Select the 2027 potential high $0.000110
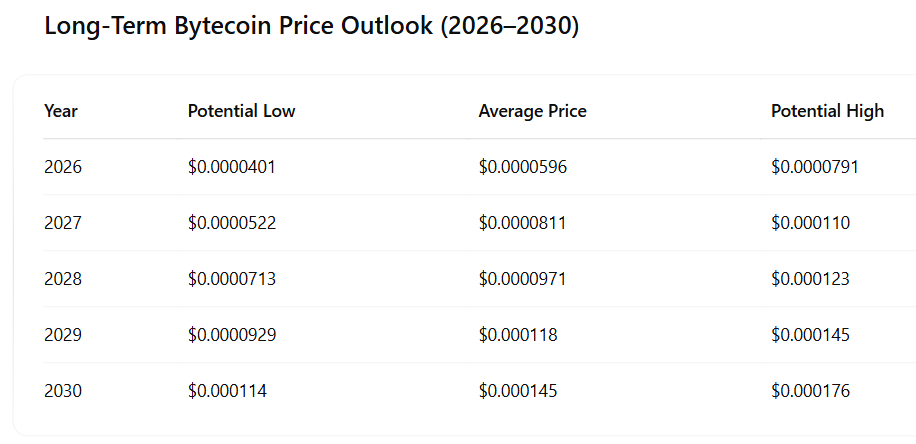The width and height of the screenshot is (916, 444). 810,223
